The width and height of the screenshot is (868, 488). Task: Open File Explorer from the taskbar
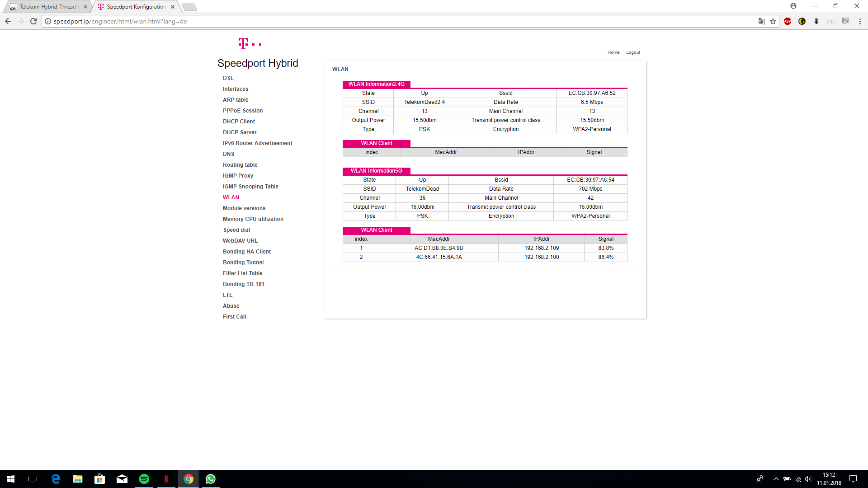coord(78,479)
